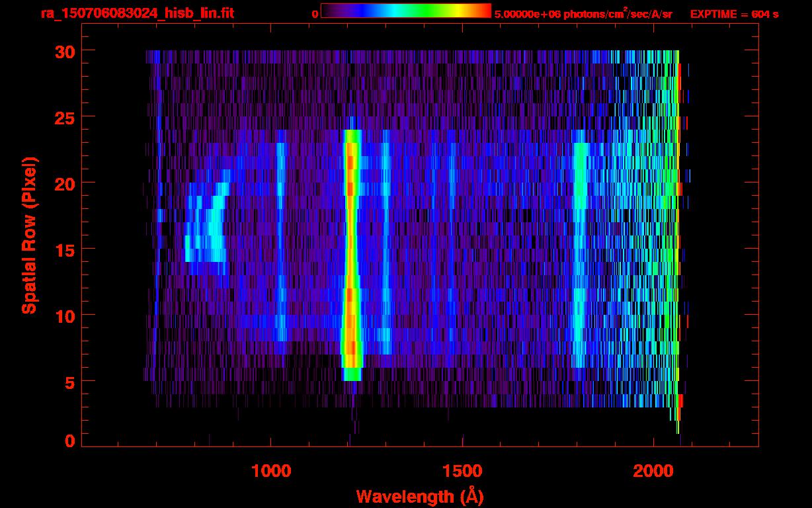
Task: Click the color bar minimum label 0
Action: pos(315,14)
